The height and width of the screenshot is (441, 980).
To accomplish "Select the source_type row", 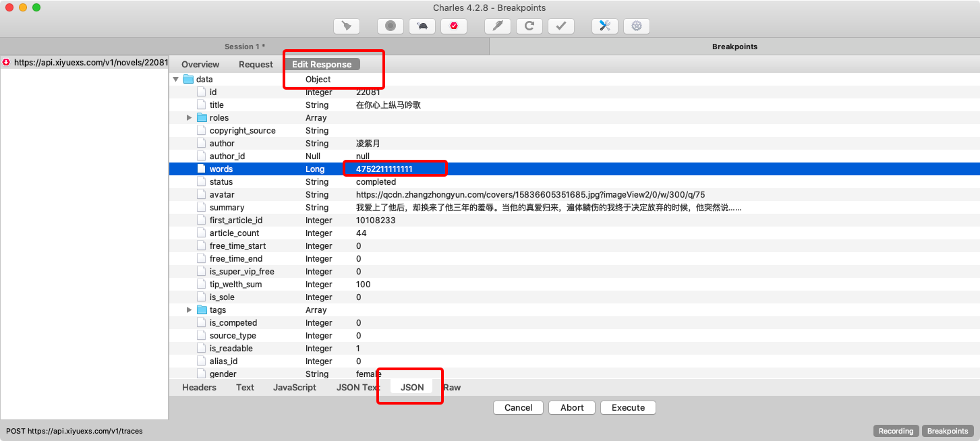I will point(574,336).
